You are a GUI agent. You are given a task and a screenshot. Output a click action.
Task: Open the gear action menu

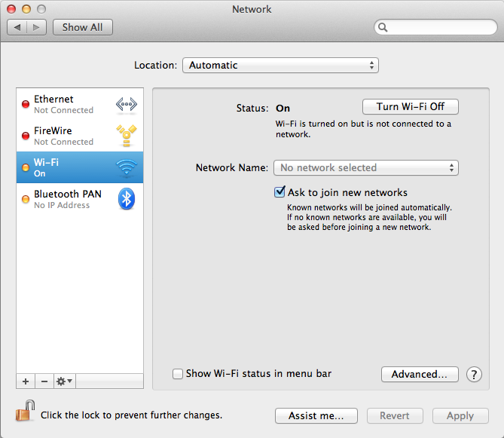pos(64,381)
